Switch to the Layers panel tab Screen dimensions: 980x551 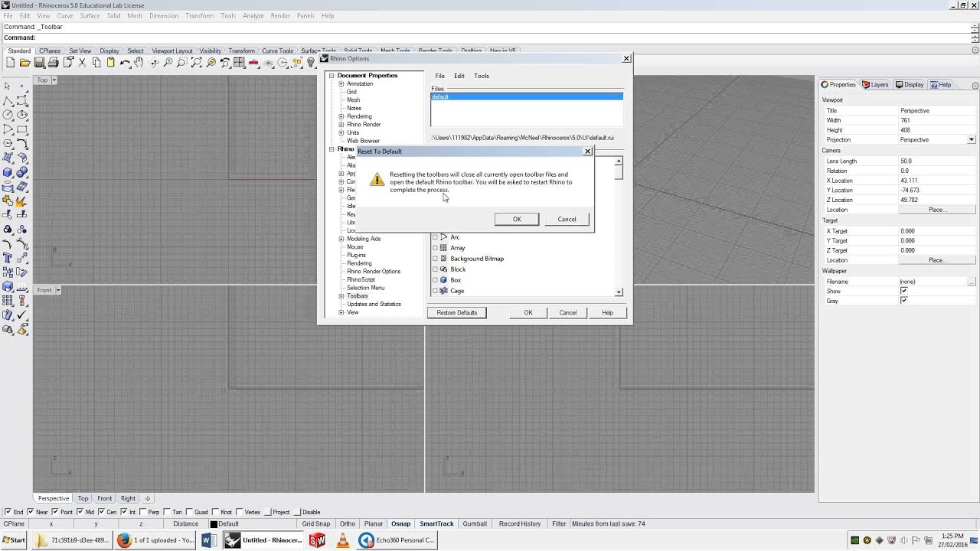pos(875,85)
